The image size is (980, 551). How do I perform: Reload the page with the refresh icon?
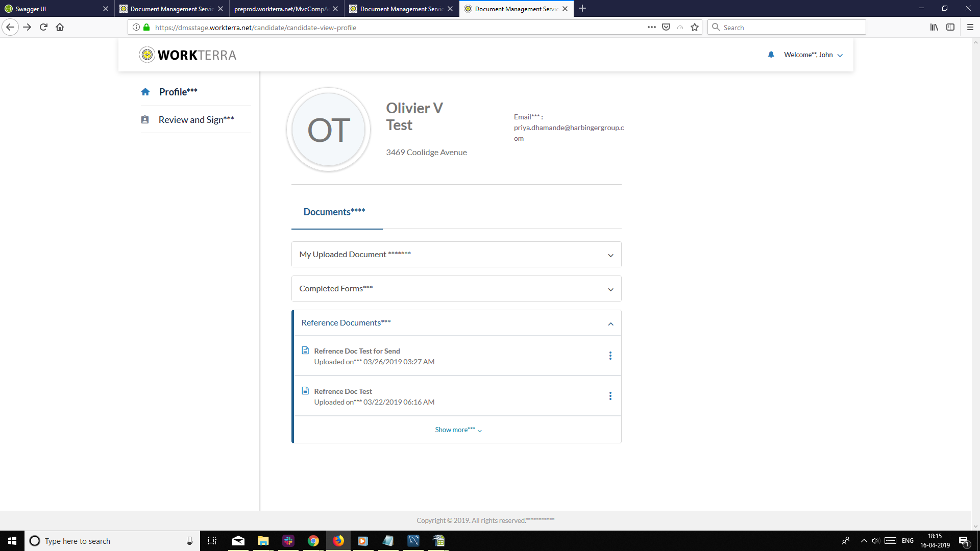coord(43,27)
